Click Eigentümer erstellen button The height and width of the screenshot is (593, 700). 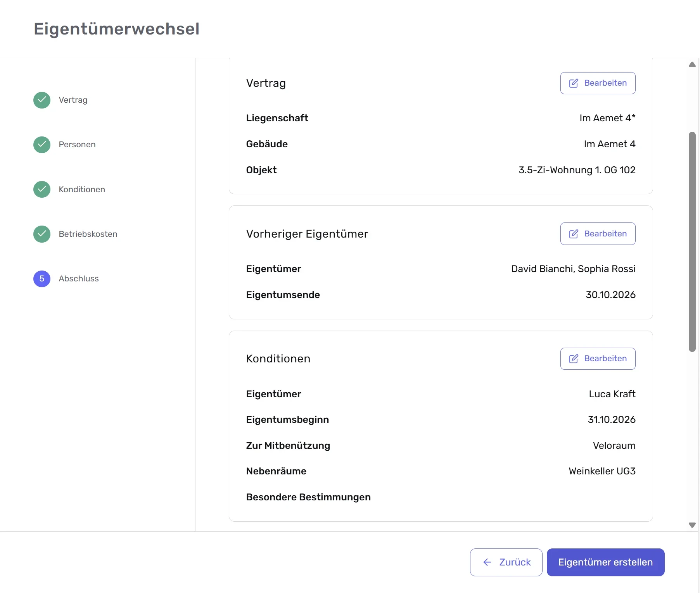pyautogui.click(x=605, y=562)
